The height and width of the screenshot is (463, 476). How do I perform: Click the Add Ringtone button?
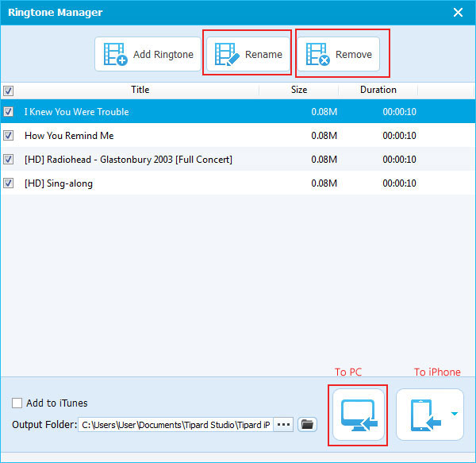pos(148,54)
